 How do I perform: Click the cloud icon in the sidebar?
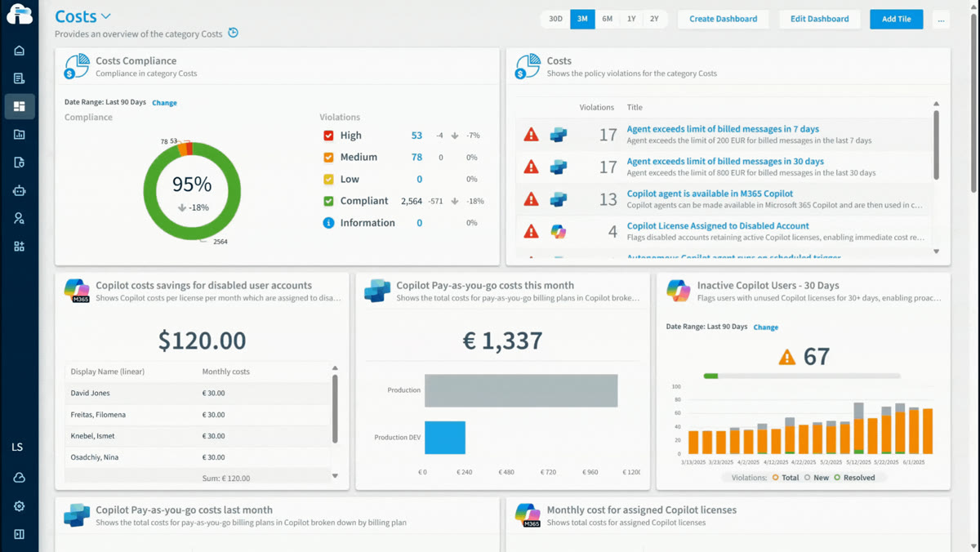(19, 478)
